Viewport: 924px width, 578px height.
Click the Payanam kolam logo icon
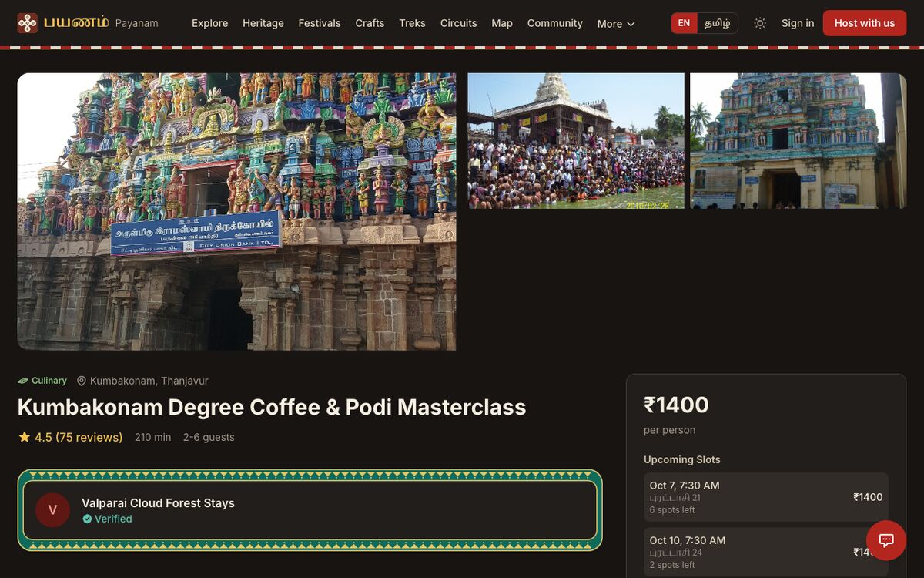click(x=27, y=23)
